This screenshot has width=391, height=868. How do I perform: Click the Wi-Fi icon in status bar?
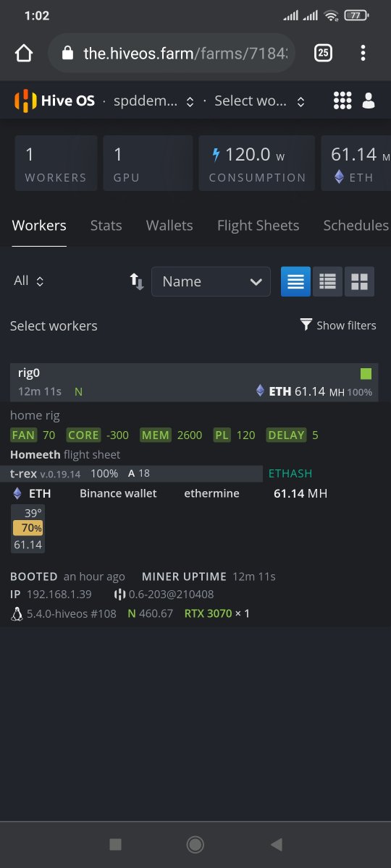(332, 15)
